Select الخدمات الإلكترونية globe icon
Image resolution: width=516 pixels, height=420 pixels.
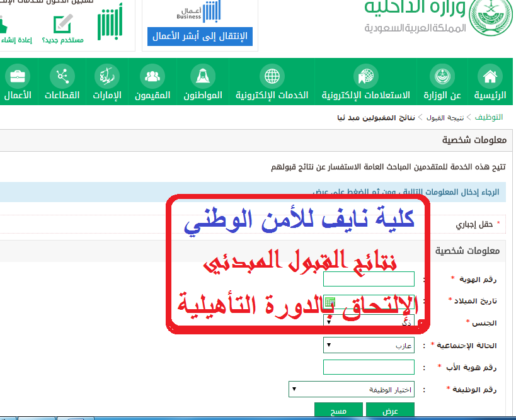click(x=272, y=76)
